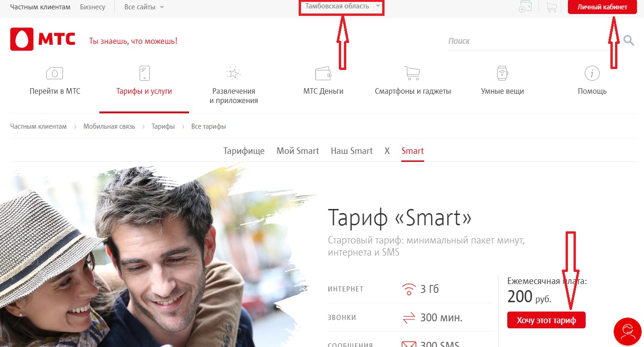
Task: Select the phone icon above Тарифы и услуги
Action: [x=144, y=73]
